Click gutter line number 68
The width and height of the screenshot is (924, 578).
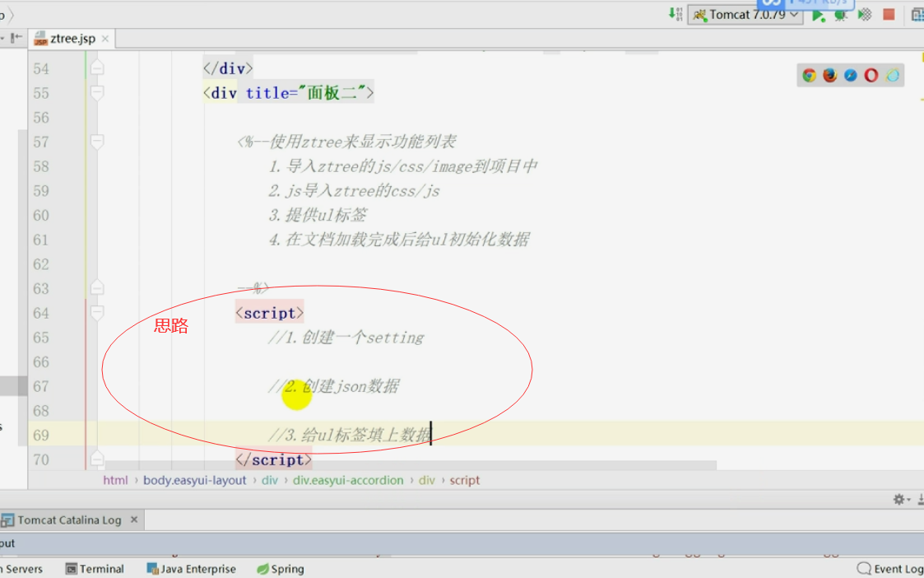click(x=41, y=411)
